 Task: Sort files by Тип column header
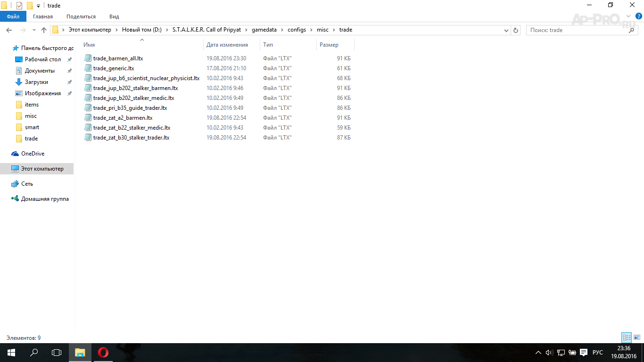[288, 45]
